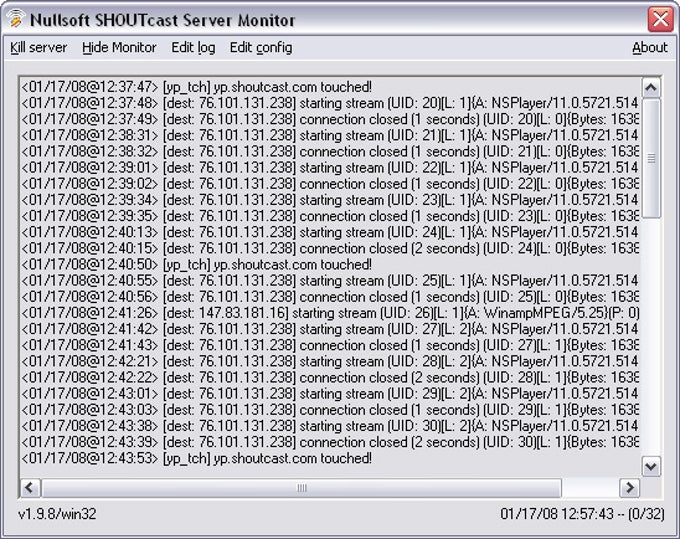Click the 01/17/08 12:57:43 listener count status
The image size is (680, 539).
click(x=582, y=514)
